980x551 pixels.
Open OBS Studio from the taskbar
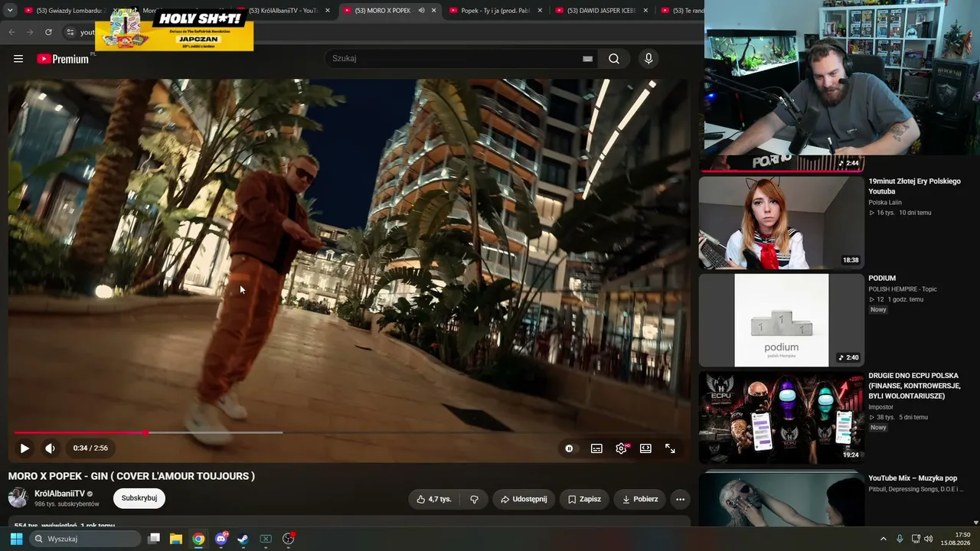point(289,539)
